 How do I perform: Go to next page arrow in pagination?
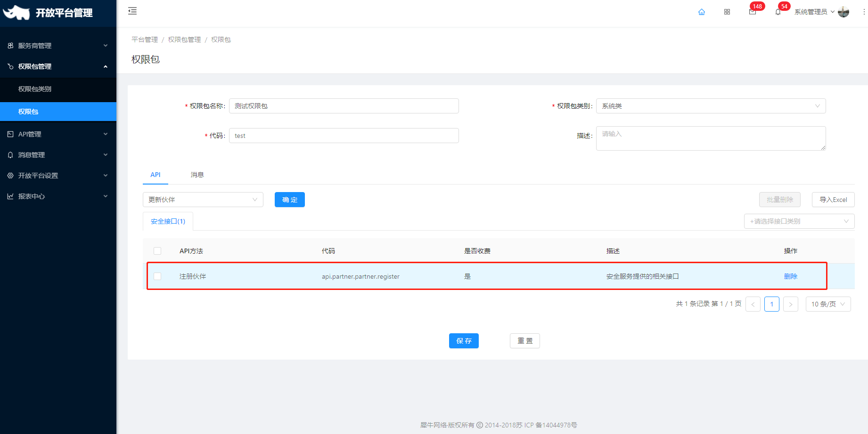(x=791, y=304)
